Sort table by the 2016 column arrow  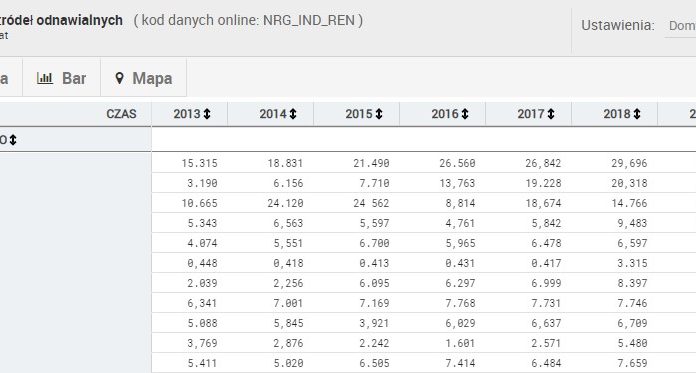[x=465, y=114]
